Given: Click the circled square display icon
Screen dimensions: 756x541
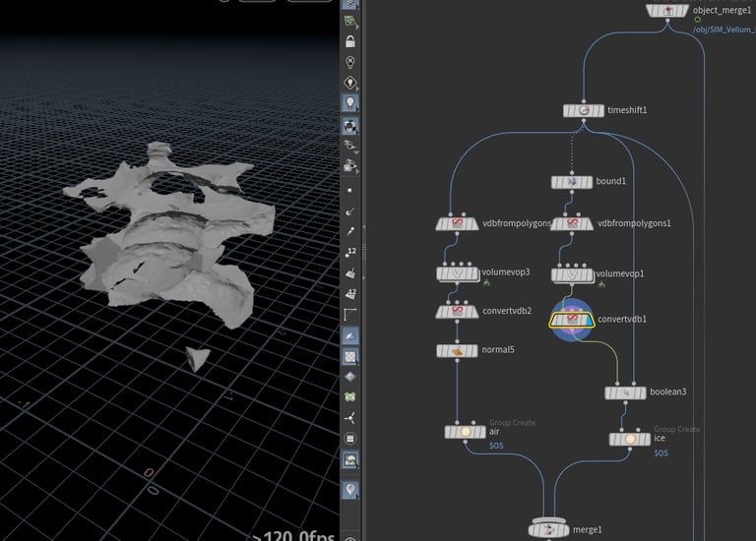Looking at the screenshot, I should coord(350,439).
